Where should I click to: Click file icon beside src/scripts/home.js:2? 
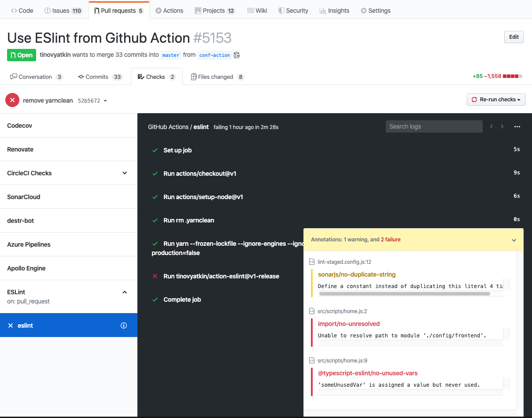[312, 311]
